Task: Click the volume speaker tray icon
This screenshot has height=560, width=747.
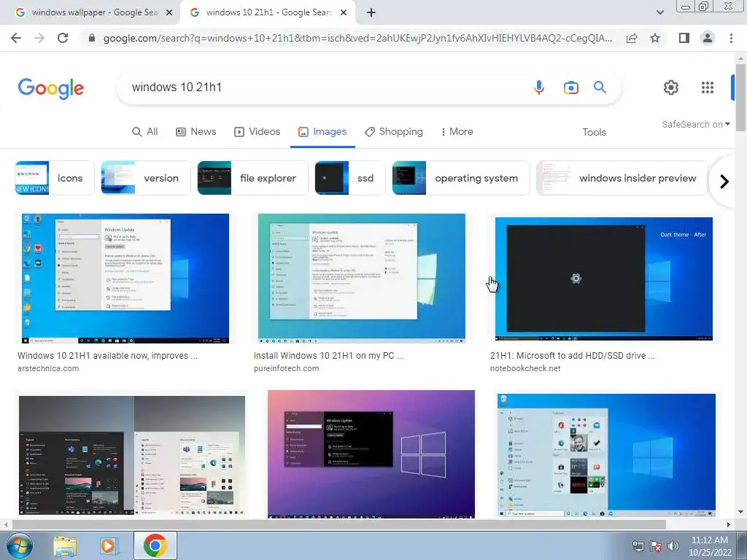Action: [673, 546]
